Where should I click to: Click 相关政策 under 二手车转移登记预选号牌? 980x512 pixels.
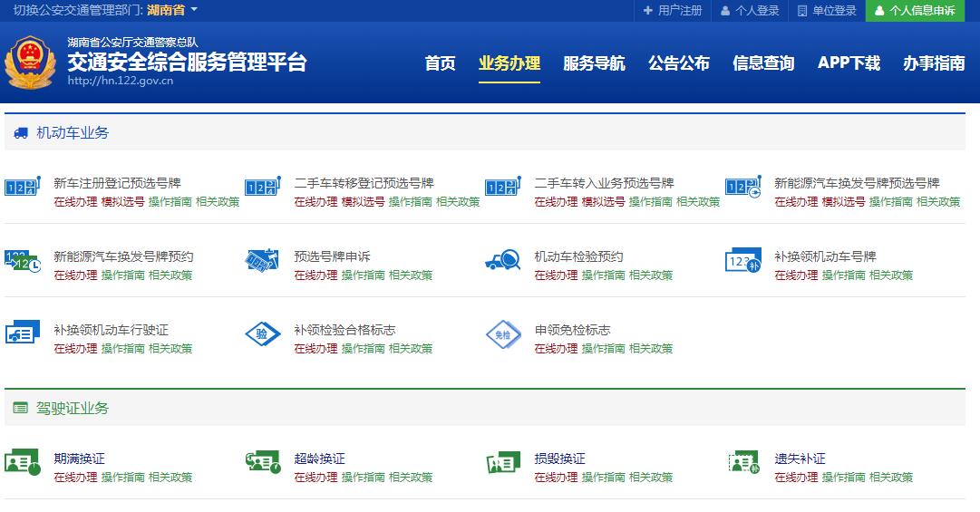tap(458, 202)
